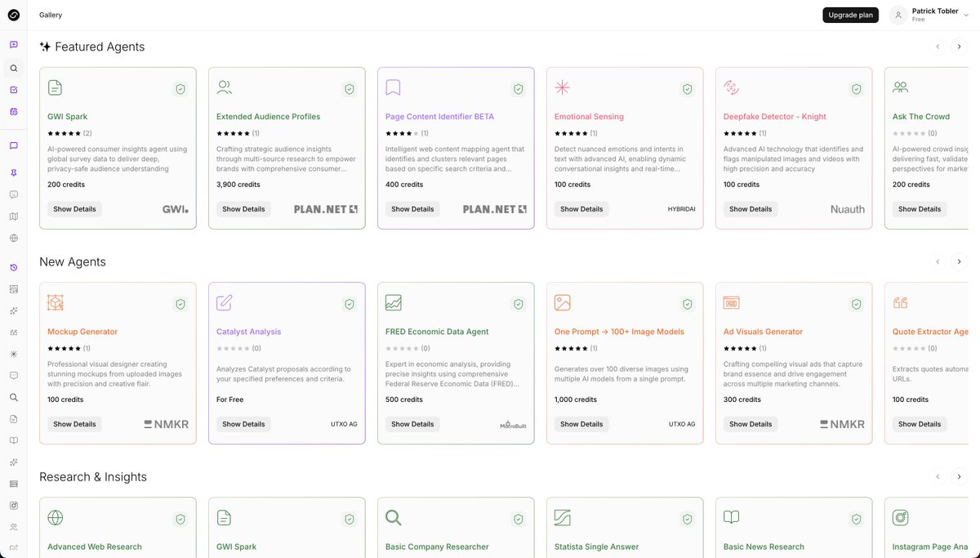Select the purple pin icon in sidebar
The height and width of the screenshot is (558, 980).
point(13,173)
